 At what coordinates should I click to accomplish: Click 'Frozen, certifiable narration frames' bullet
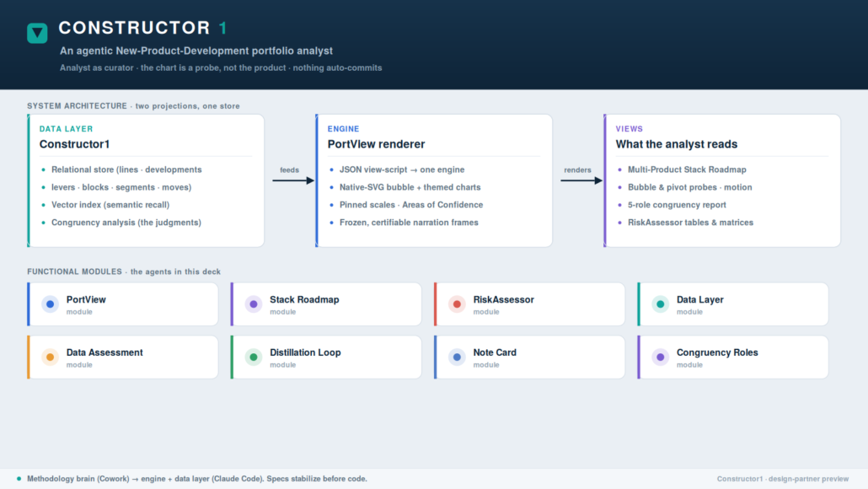[x=409, y=223]
